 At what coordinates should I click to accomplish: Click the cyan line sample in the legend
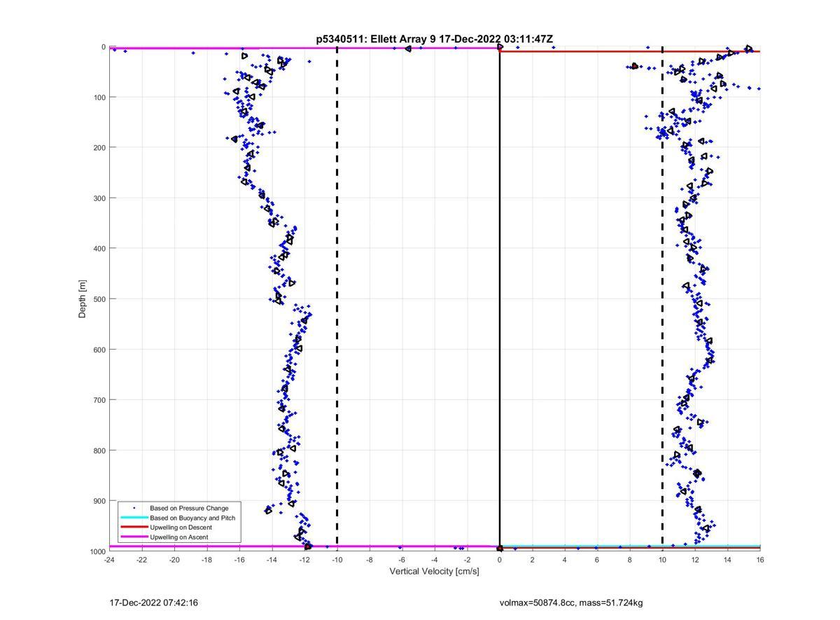tap(134, 518)
